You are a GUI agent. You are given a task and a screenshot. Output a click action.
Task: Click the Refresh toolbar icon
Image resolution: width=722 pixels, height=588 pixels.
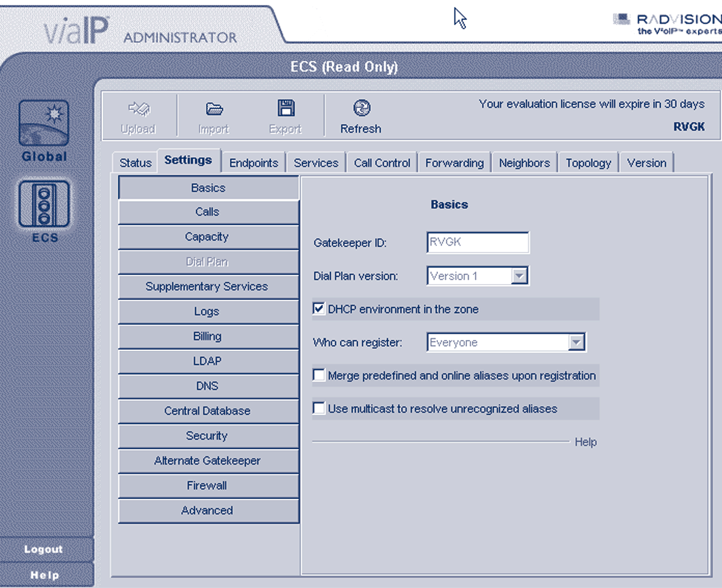[x=361, y=108]
